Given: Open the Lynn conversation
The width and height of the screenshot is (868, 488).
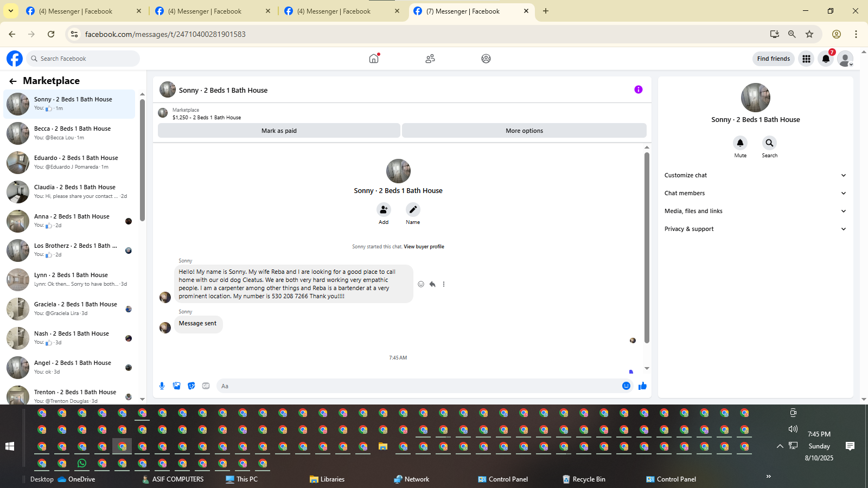Looking at the screenshot, I should coord(69,280).
